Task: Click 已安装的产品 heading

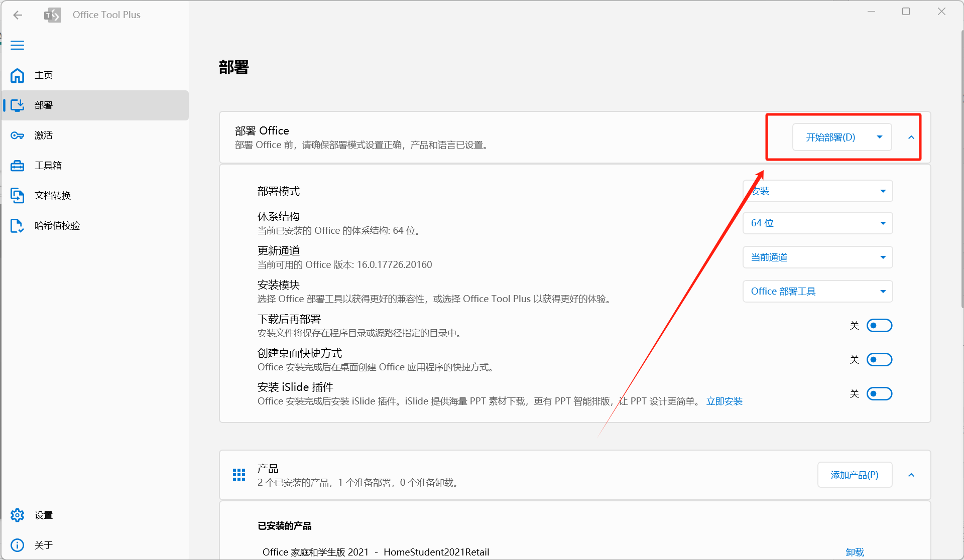Action: pos(285,526)
